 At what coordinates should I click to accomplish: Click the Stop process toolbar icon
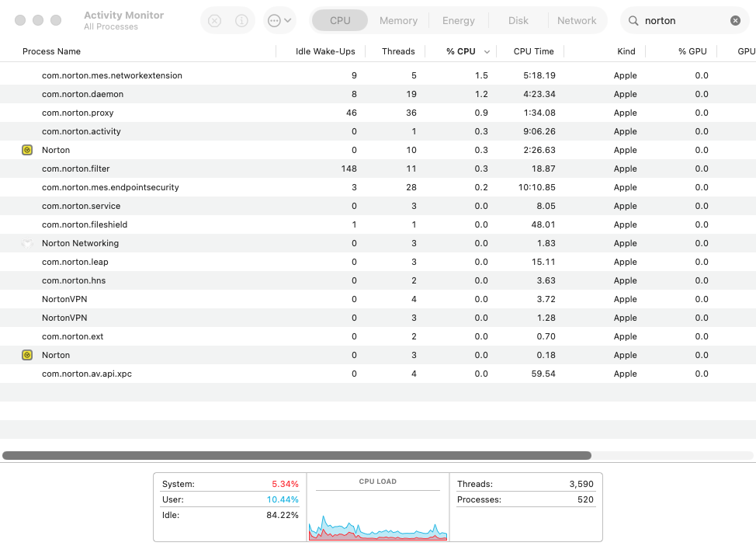point(214,21)
